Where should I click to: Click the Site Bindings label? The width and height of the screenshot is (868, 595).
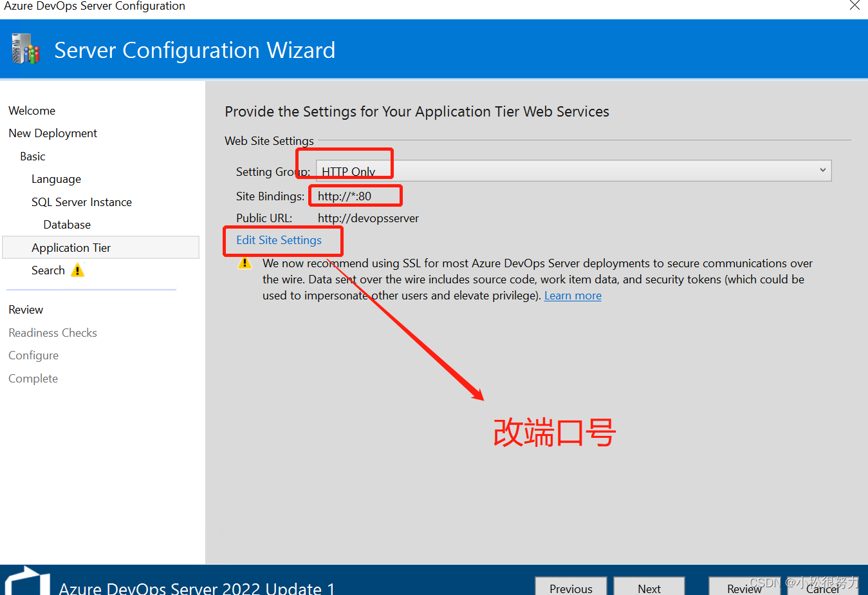(270, 196)
